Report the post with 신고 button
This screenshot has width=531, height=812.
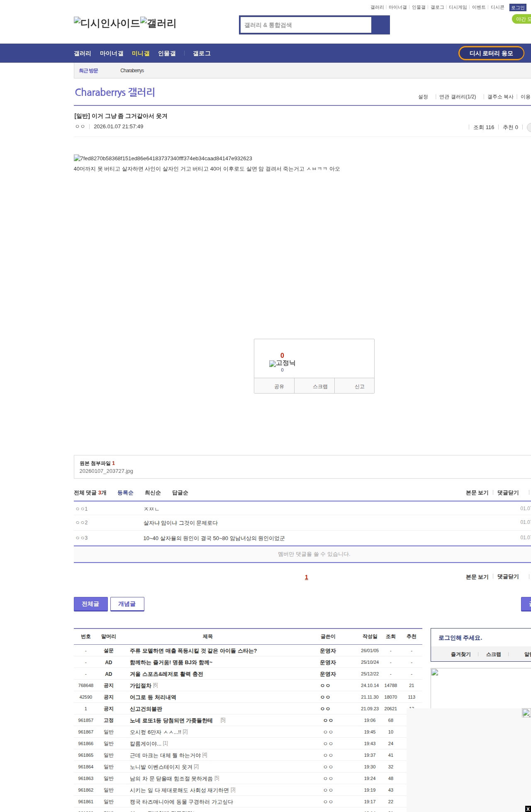click(x=359, y=386)
